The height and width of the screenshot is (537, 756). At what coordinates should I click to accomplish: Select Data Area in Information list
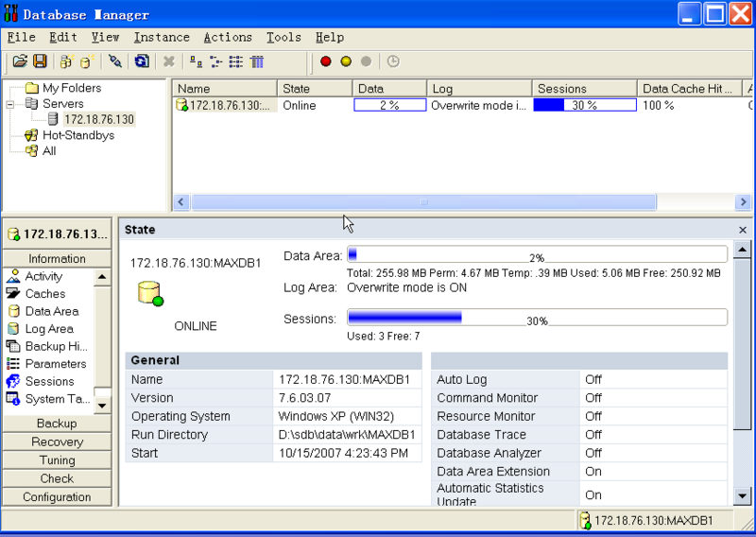tap(51, 311)
